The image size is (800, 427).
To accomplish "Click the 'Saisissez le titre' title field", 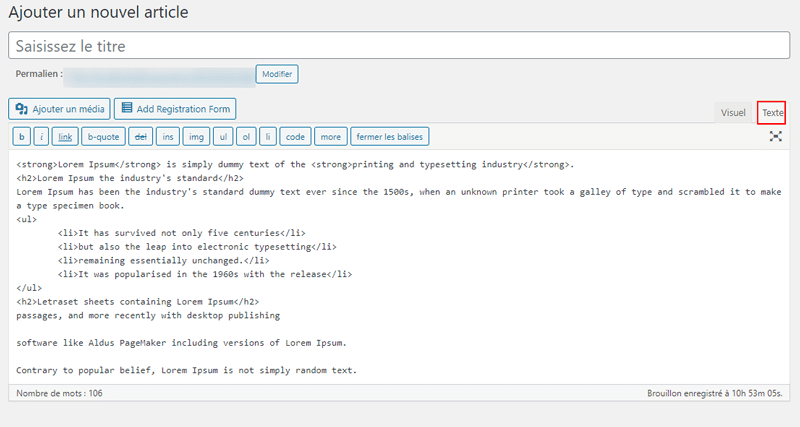I will (x=399, y=46).
